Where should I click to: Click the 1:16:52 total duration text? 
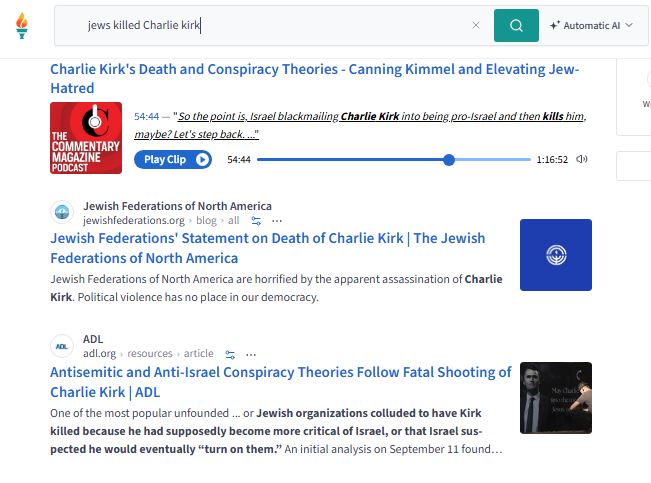(552, 160)
